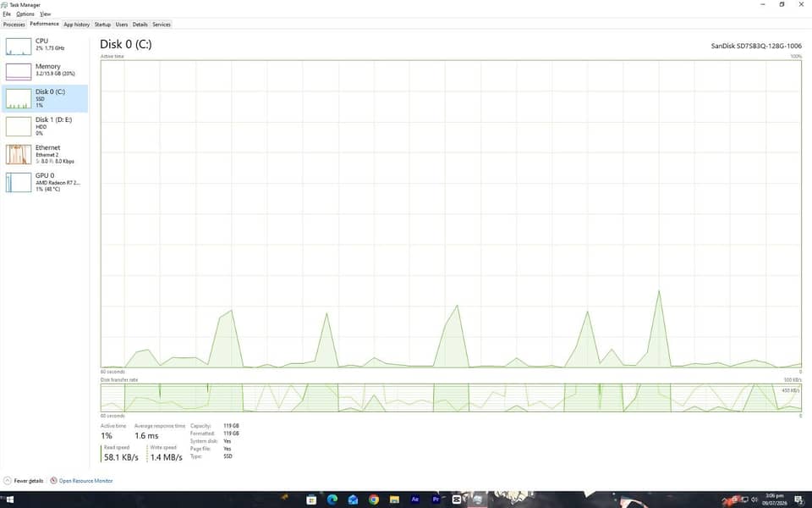Click the volume icon in system tray
Image resolution: width=812 pixels, height=508 pixels.
pyautogui.click(x=754, y=500)
